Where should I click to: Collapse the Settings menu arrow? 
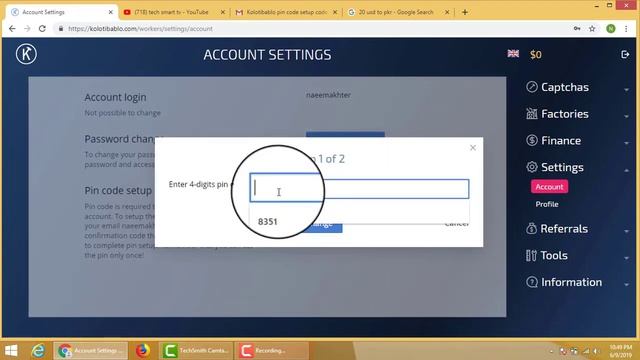point(626,170)
